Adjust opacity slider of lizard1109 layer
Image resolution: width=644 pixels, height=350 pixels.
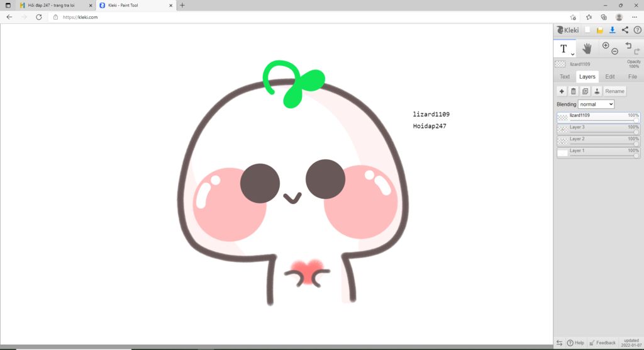(x=604, y=120)
